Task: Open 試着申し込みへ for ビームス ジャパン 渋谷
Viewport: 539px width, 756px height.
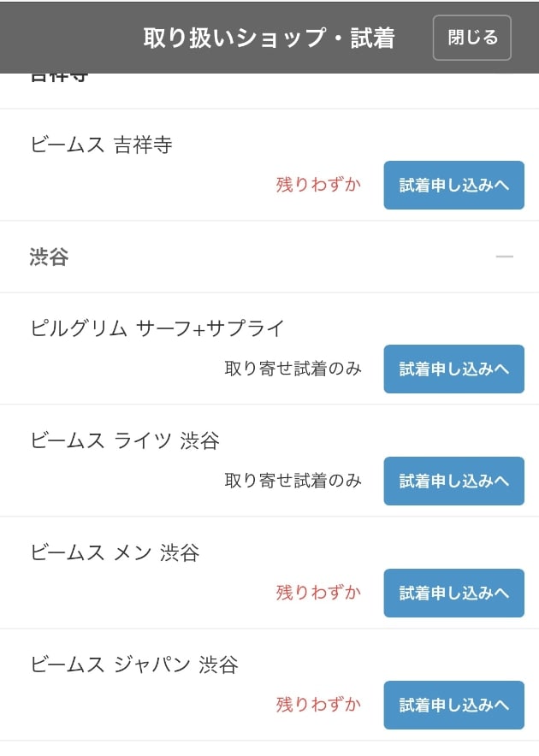Action: (x=454, y=705)
